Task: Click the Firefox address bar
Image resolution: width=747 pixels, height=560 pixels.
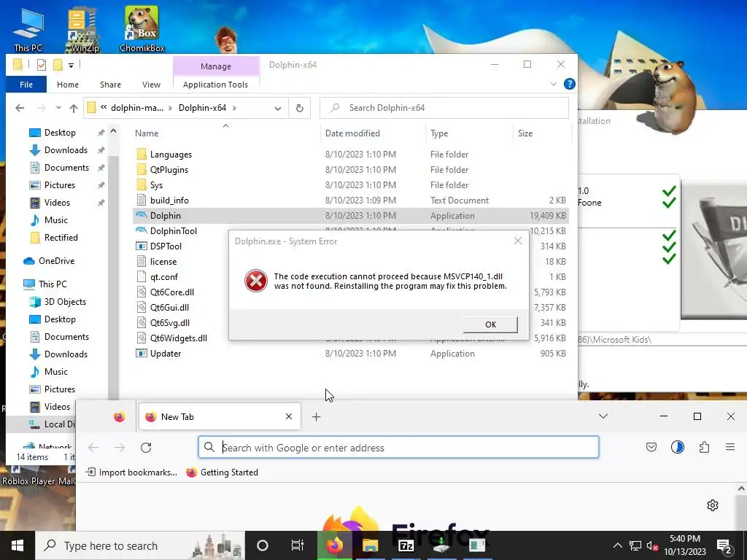Action: pos(398,448)
